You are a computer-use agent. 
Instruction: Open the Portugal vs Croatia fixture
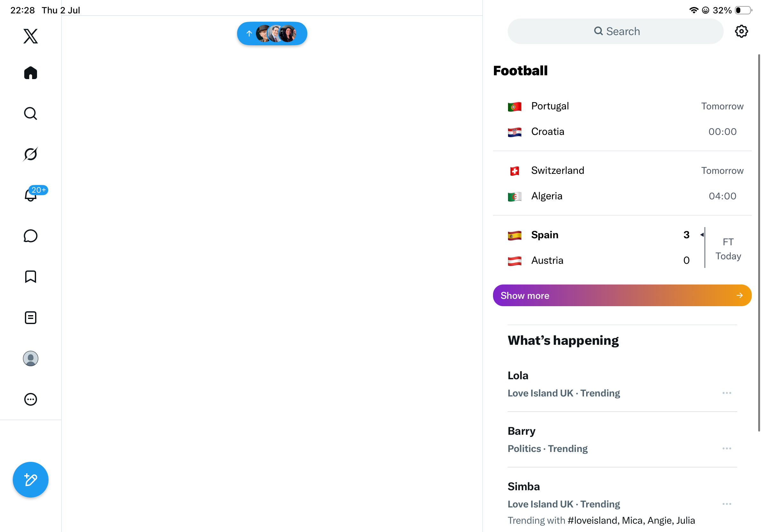(x=622, y=119)
